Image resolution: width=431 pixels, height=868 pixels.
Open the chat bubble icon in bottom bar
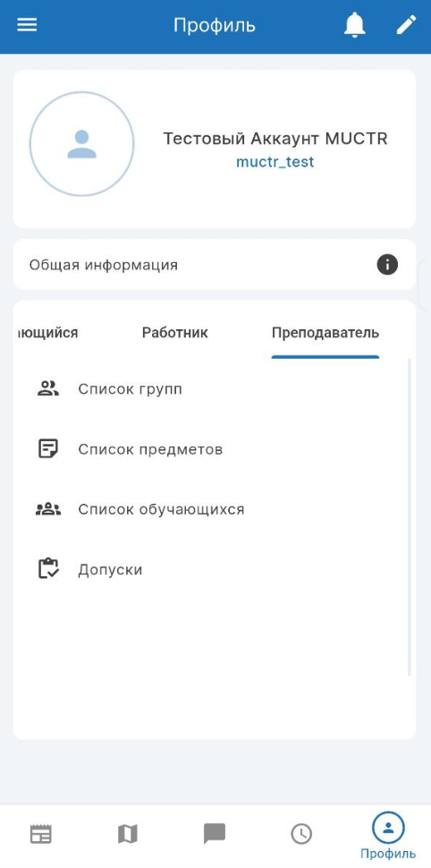pos(215,834)
